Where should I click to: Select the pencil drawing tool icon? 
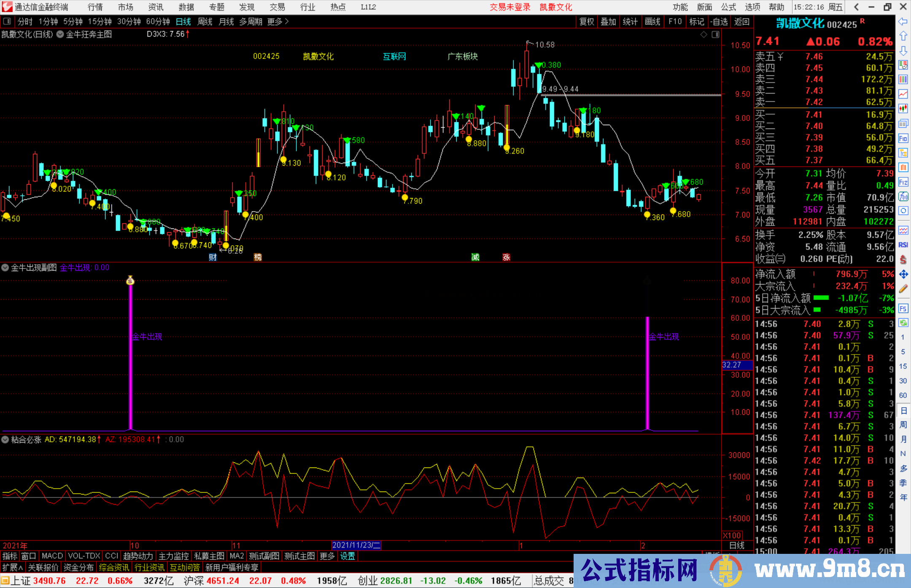(903, 289)
